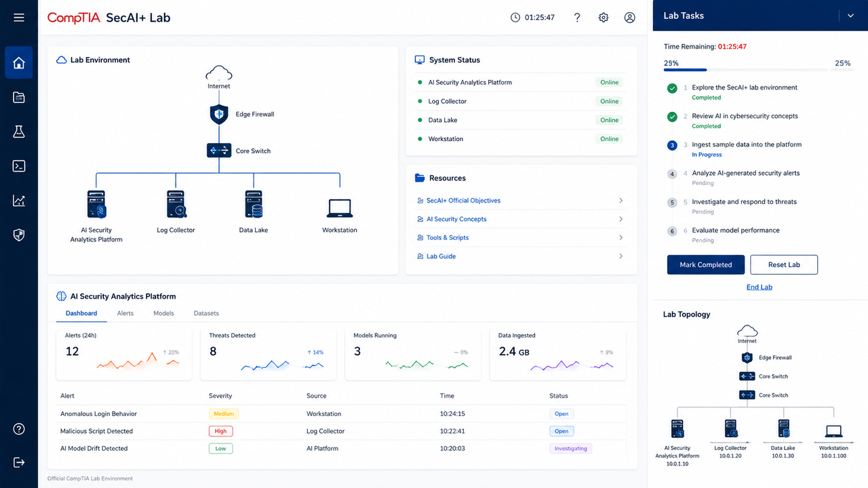This screenshot has width=868, height=488.
Task: Select the Internet cloud in Lab Environment
Action: (x=219, y=73)
